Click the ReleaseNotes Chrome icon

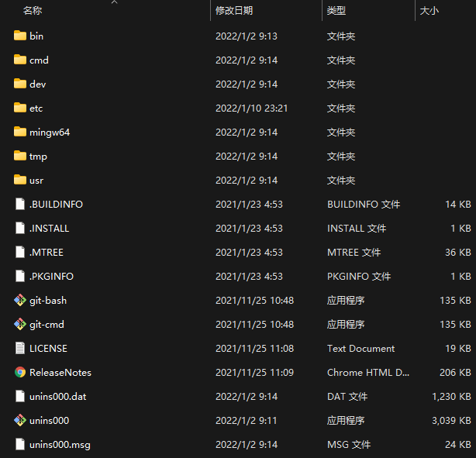[20, 372]
